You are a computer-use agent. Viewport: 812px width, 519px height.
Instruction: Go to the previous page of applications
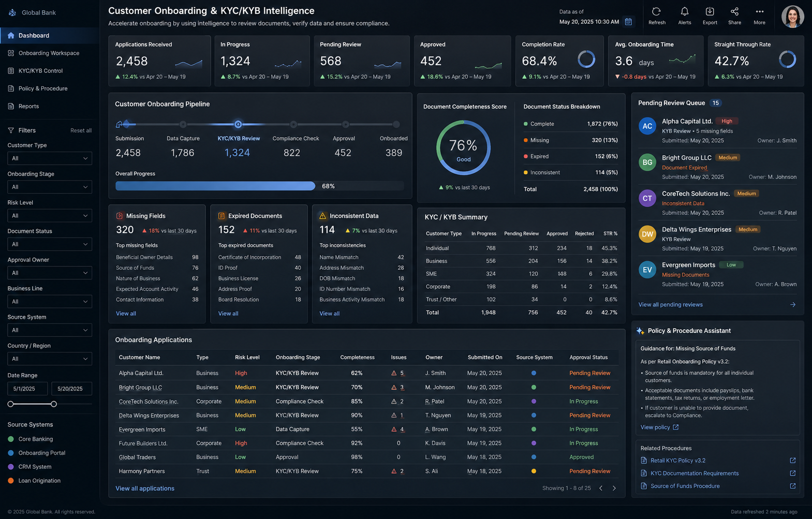click(601, 488)
